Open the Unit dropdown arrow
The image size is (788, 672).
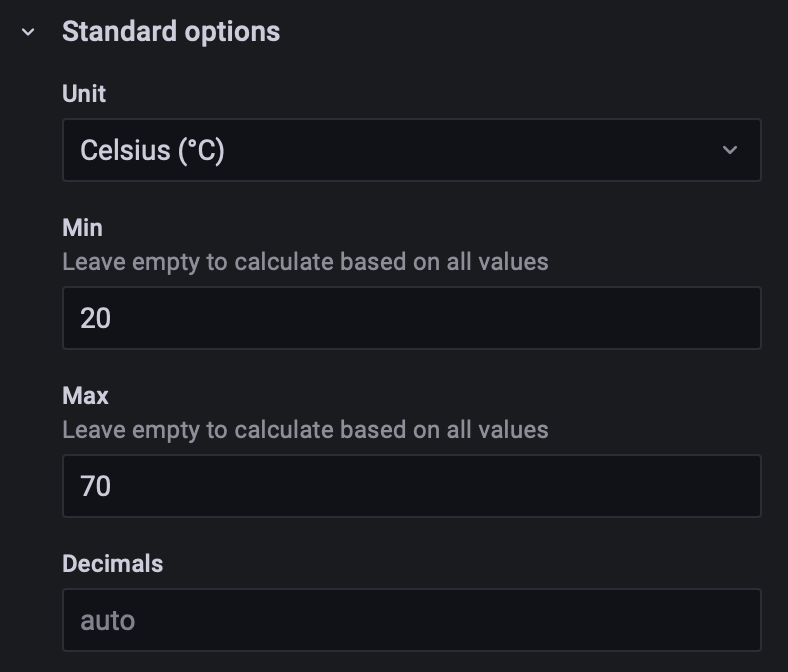(730, 150)
